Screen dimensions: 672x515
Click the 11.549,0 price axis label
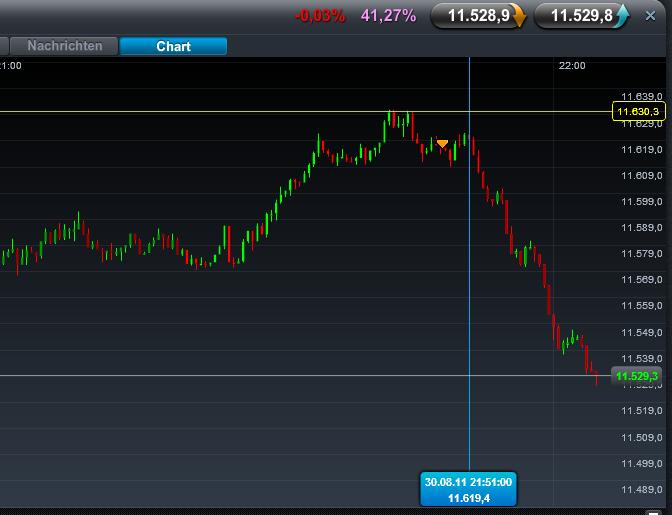(642, 332)
